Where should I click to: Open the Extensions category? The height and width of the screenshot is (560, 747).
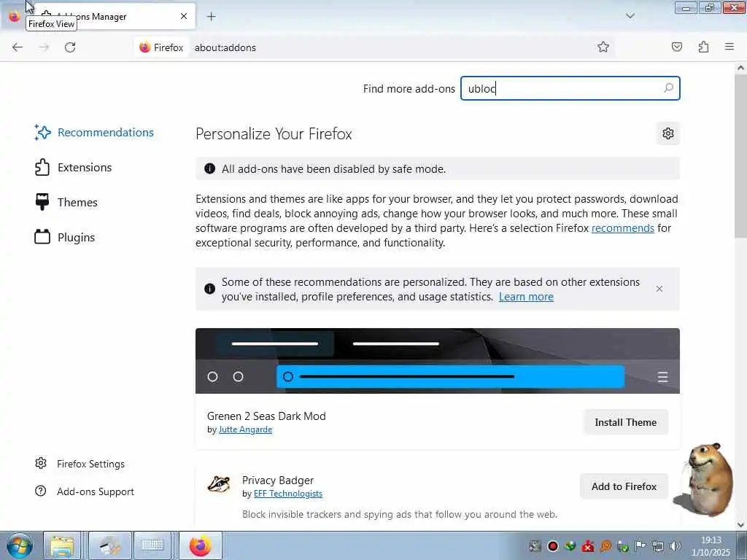tap(73, 167)
